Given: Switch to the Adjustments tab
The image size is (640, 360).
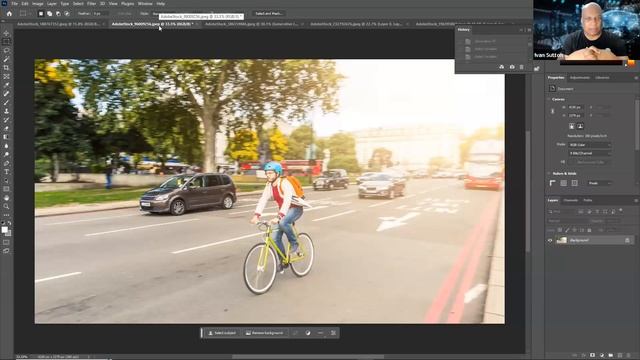Looking at the screenshot, I should pos(580,78).
